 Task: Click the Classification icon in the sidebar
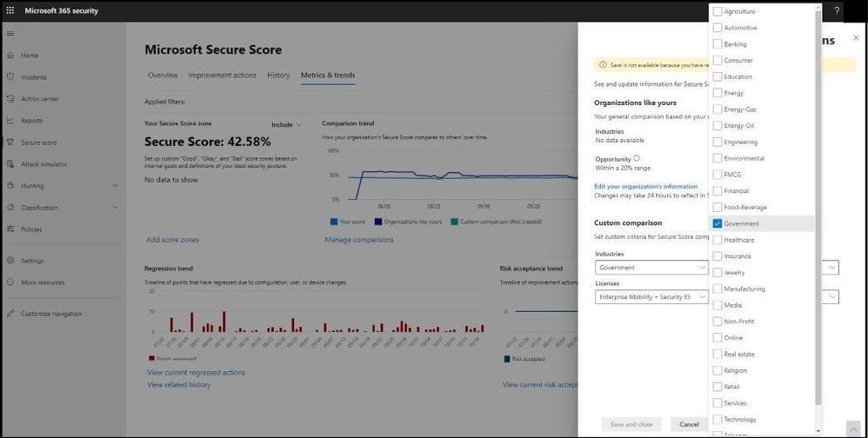(10, 208)
